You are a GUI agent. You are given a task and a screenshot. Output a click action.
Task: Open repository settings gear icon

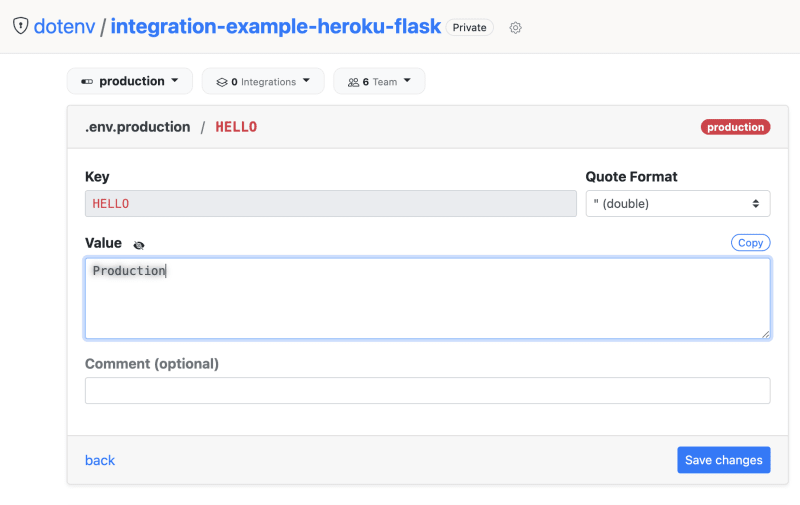pyautogui.click(x=515, y=28)
